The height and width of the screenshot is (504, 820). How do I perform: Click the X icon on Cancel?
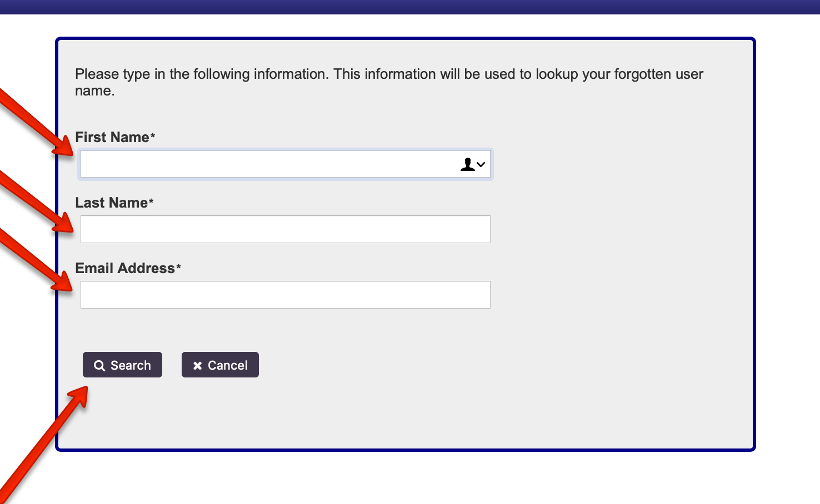pos(197,366)
